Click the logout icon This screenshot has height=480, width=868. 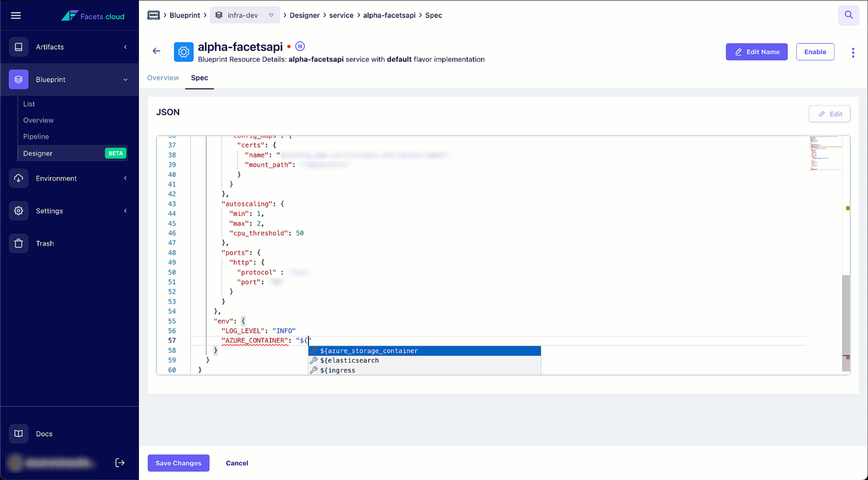pyautogui.click(x=120, y=462)
